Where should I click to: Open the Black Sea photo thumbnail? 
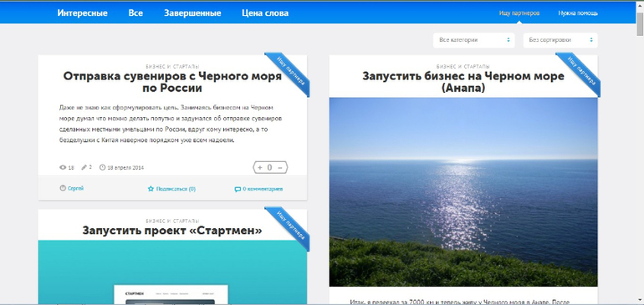tap(463, 191)
